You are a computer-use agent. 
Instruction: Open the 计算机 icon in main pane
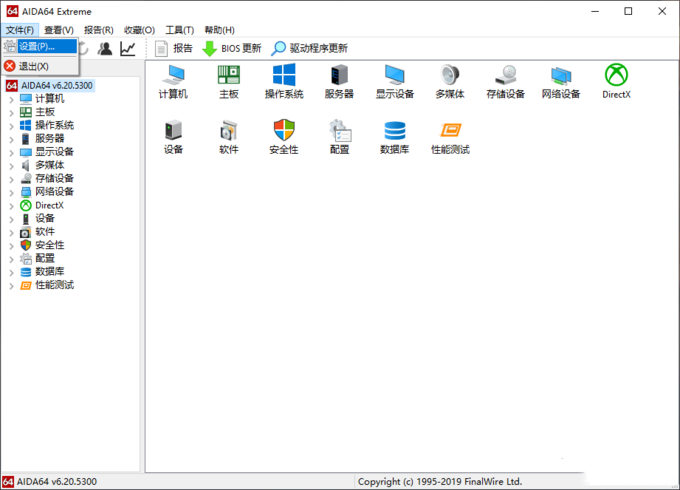pyautogui.click(x=173, y=82)
